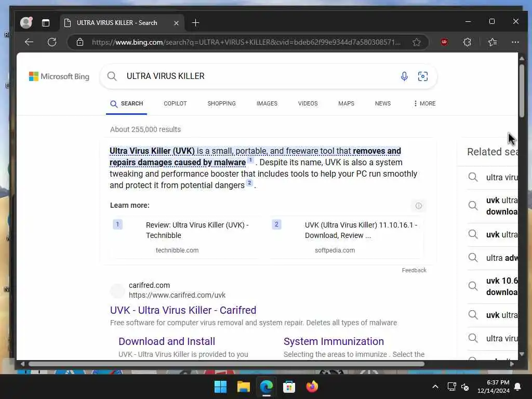532x399 pixels.
Task: Click the technibble.com source label
Action: click(177, 250)
